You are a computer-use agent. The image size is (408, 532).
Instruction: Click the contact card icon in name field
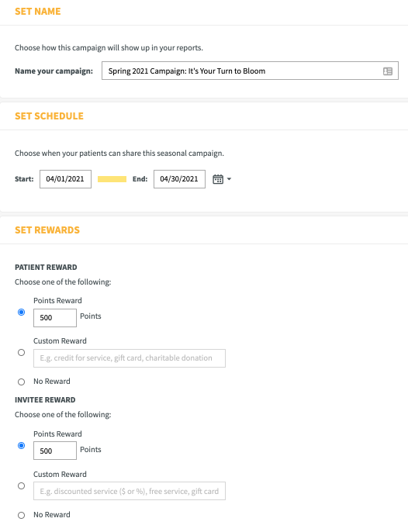[388, 71]
